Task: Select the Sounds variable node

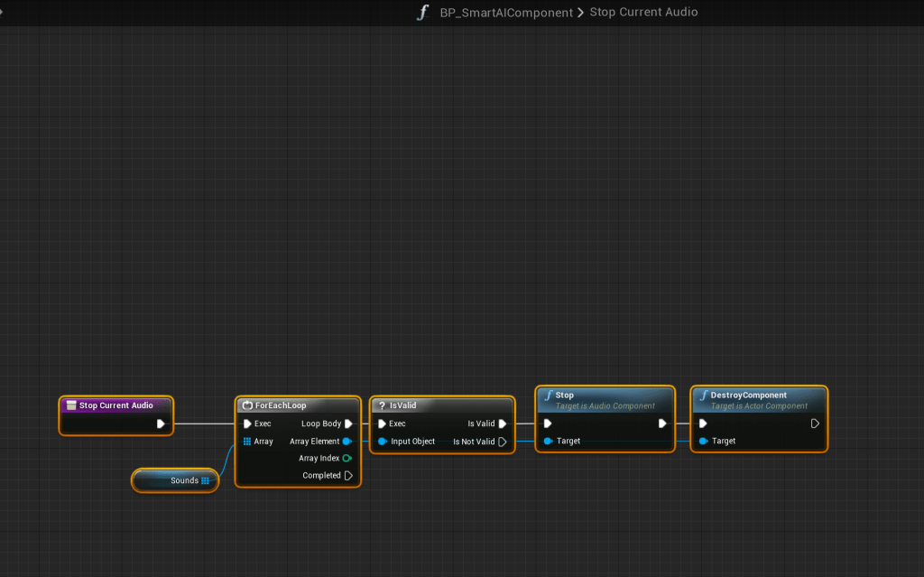Action: tap(175, 480)
